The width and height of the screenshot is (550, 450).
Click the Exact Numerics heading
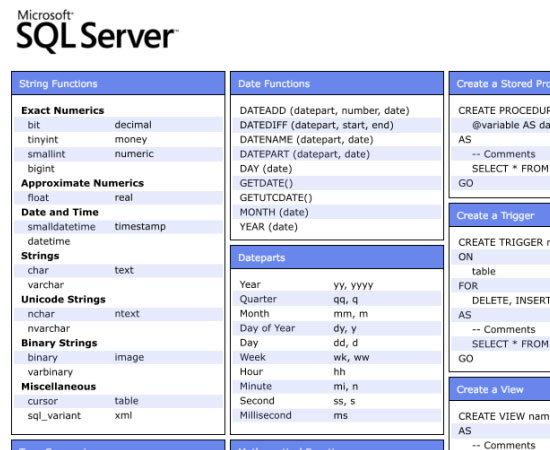pos(62,110)
